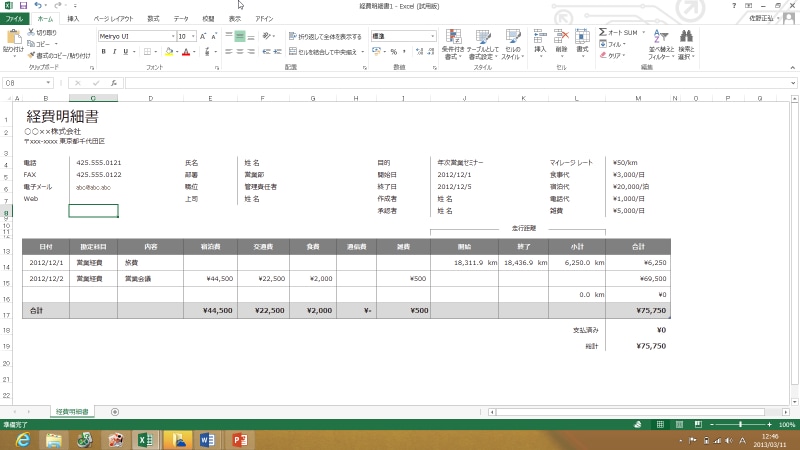This screenshot has height=450, width=800.
Task: Switch to Page Layout view in status bar
Action: click(x=679, y=424)
